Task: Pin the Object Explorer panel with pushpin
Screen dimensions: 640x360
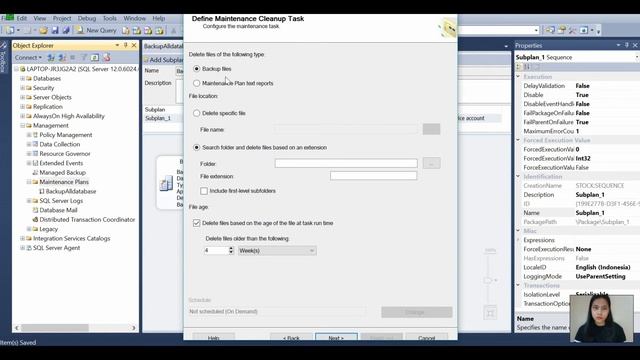Action: pyautogui.click(x=126, y=45)
